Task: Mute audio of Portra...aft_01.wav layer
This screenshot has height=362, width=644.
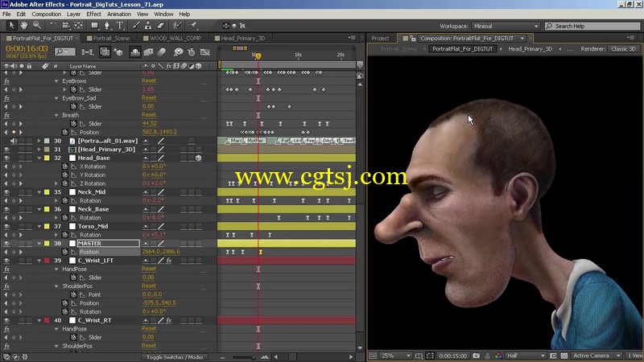Action: click(14, 141)
